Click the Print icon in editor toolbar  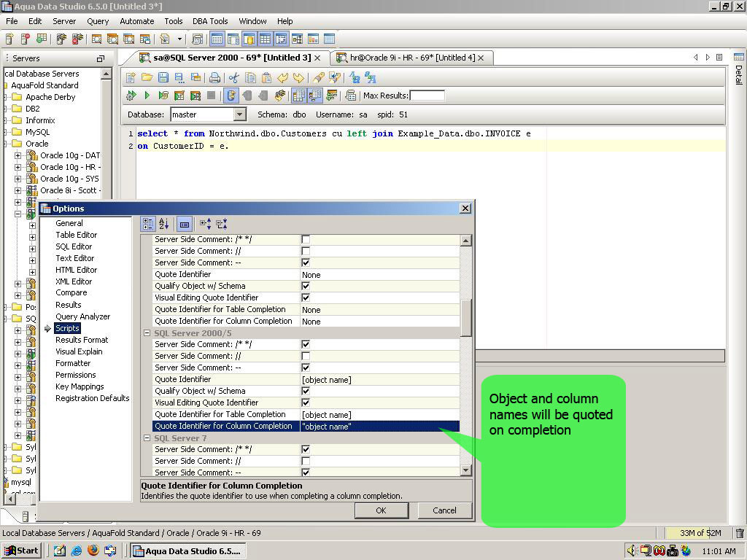coord(215,77)
